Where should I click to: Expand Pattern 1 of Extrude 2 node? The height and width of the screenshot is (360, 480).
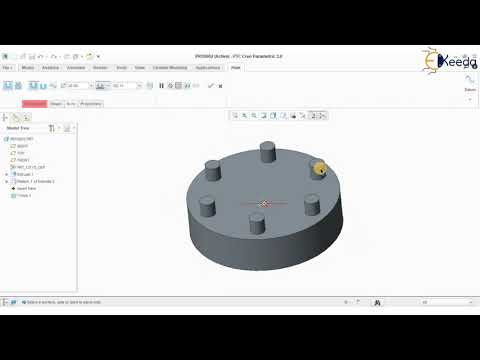click(6, 181)
